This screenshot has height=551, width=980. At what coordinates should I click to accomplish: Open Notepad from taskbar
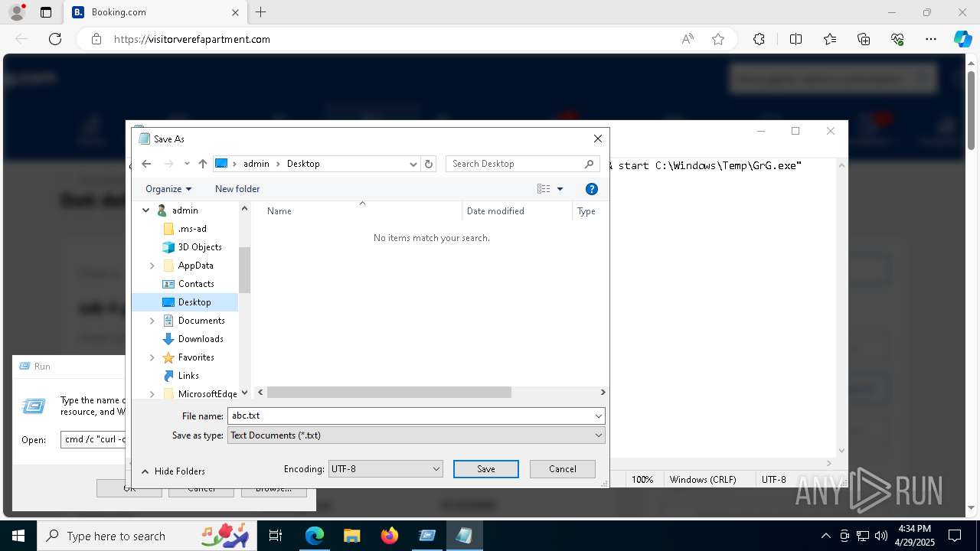[x=464, y=536]
